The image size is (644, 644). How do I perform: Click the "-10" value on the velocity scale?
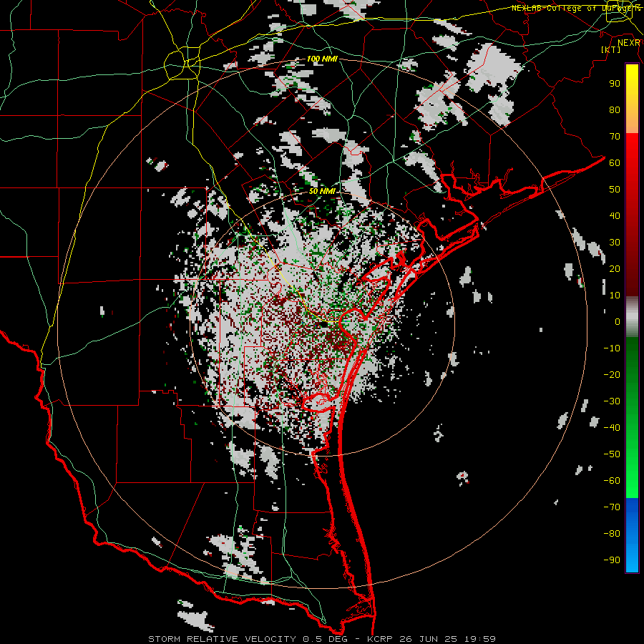[x=612, y=348]
